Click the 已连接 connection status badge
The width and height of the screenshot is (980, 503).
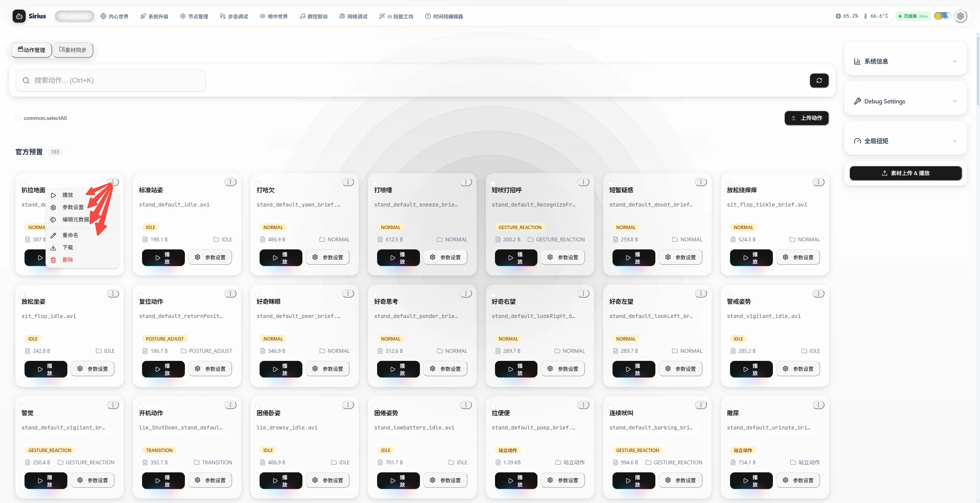[913, 16]
